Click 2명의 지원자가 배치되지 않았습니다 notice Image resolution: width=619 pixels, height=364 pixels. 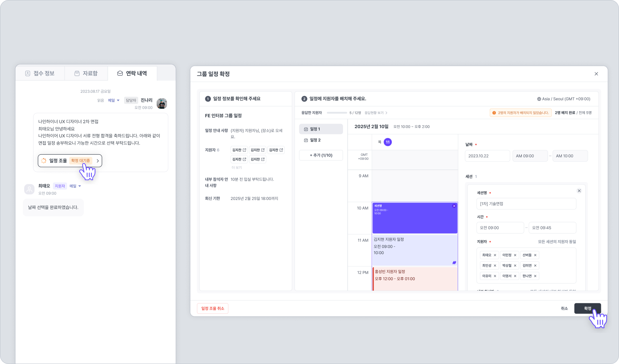(521, 113)
